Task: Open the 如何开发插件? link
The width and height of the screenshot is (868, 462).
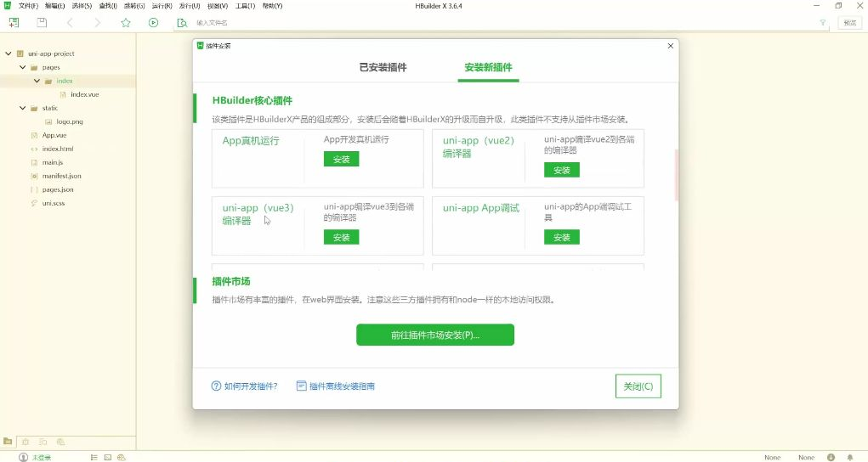Action: pyautogui.click(x=251, y=386)
